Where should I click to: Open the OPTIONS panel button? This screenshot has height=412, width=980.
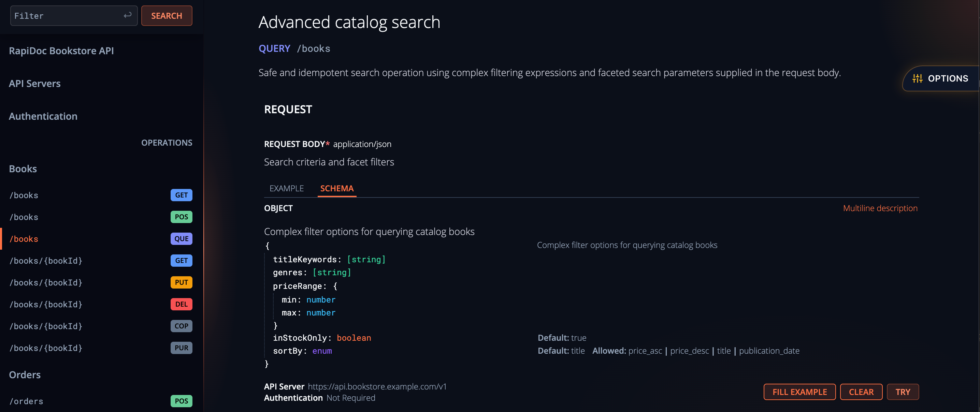click(941, 78)
